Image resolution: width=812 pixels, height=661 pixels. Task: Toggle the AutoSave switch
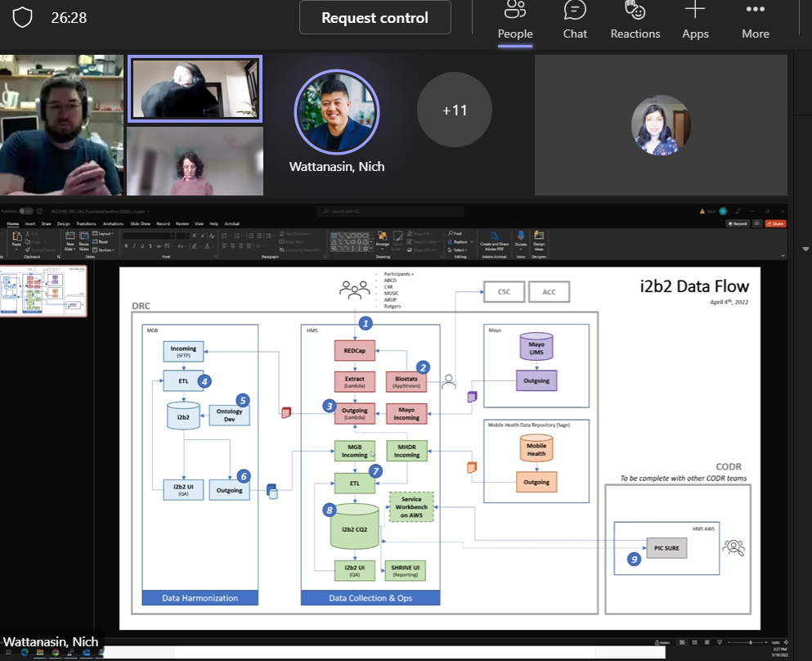(x=27, y=211)
